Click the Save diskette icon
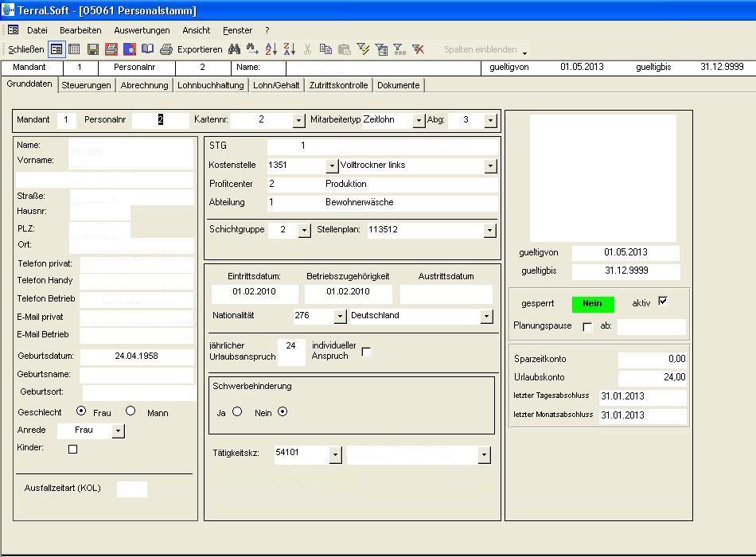 click(94, 49)
